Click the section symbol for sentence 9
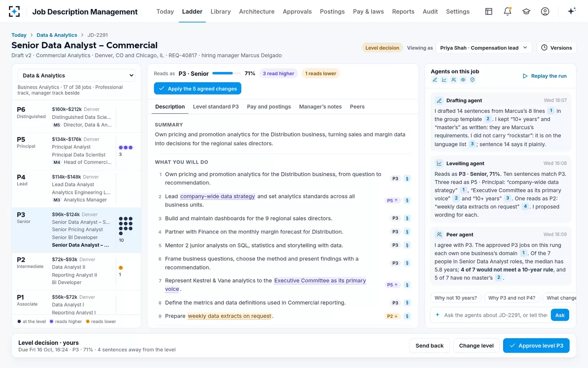588x368 pixels. coord(407,316)
